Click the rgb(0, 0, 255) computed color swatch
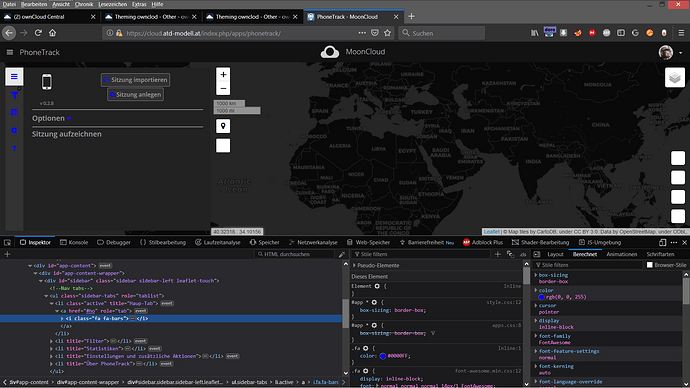Viewport: 690px width, 388px height. 542,297
